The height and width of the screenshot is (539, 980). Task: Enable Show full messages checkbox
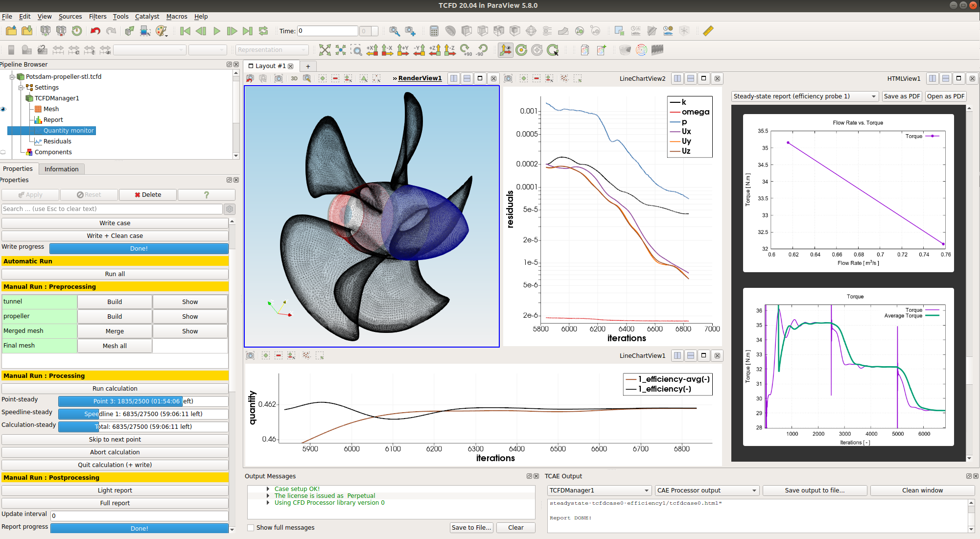pyautogui.click(x=251, y=528)
